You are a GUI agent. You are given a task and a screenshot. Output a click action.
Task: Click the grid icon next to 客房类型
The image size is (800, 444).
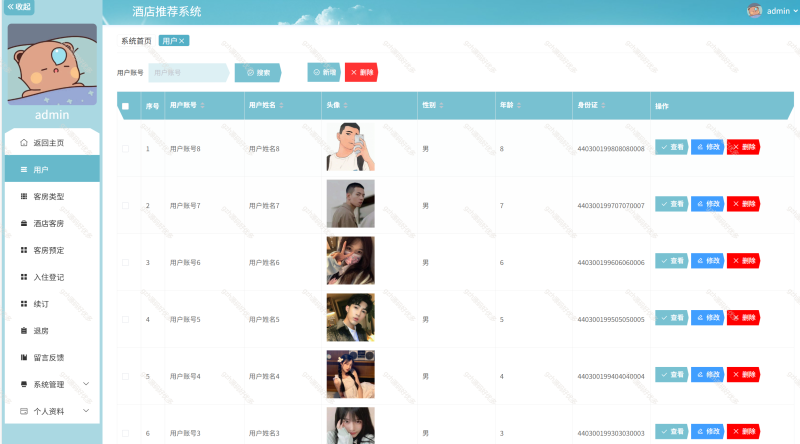click(x=24, y=196)
